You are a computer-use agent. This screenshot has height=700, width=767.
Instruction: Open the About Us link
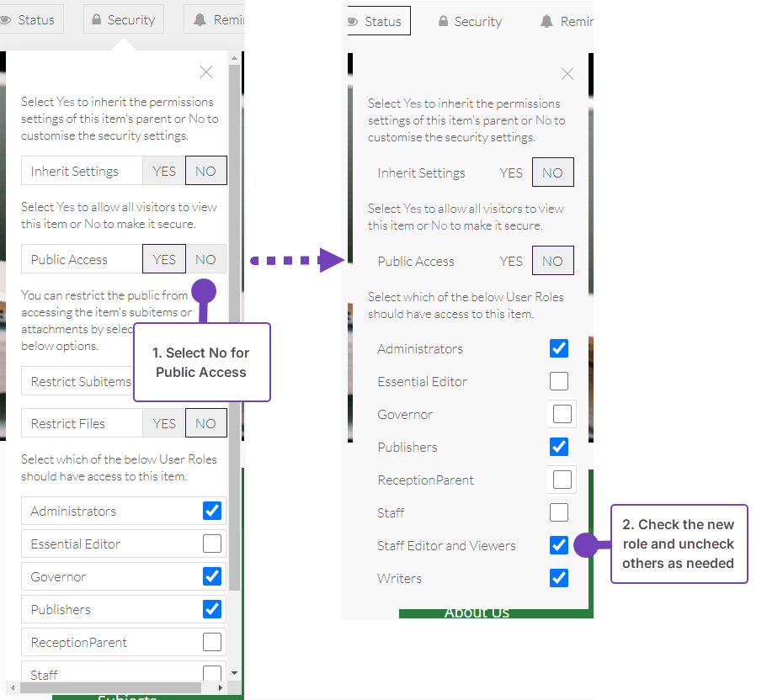click(x=477, y=612)
